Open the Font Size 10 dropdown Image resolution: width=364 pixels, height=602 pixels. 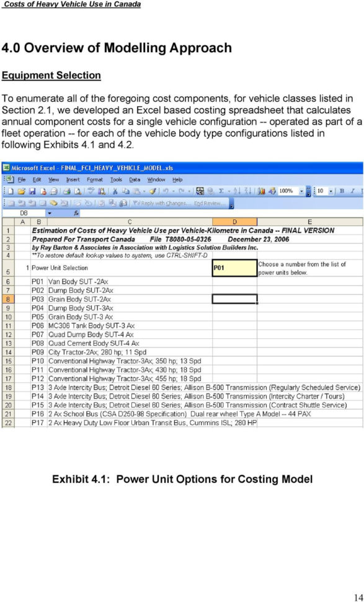tap(331, 191)
